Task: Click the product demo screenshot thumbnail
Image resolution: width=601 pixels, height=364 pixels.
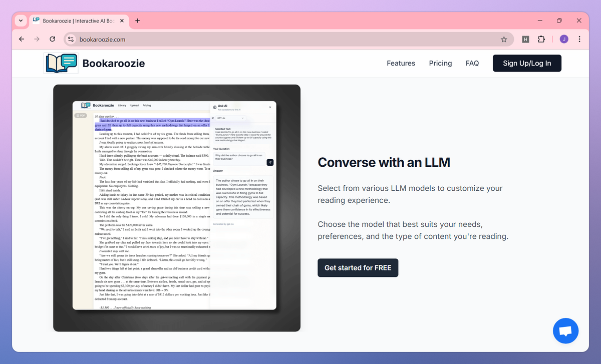Action: click(x=177, y=208)
